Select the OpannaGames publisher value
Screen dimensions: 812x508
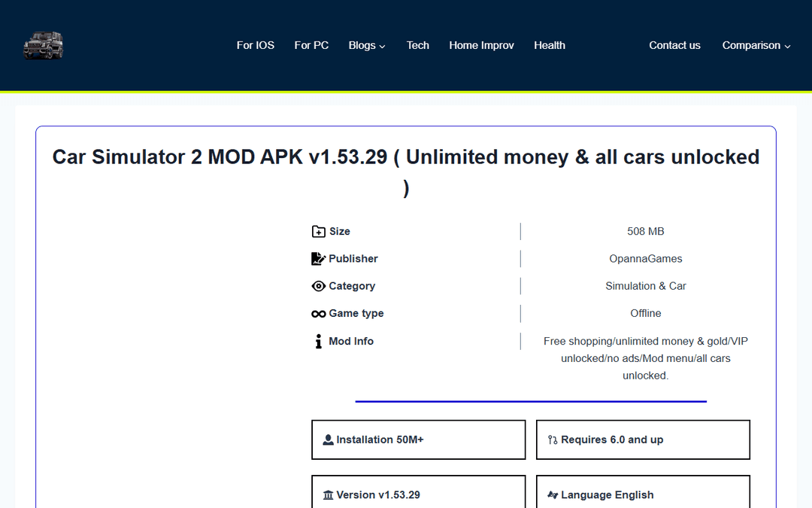pyautogui.click(x=645, y=259)
